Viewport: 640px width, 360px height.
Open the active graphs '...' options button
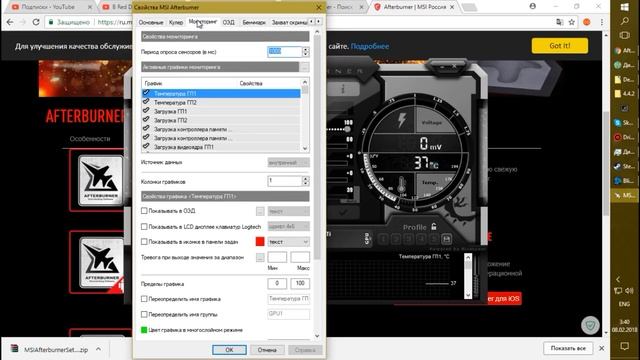(304, 67)
